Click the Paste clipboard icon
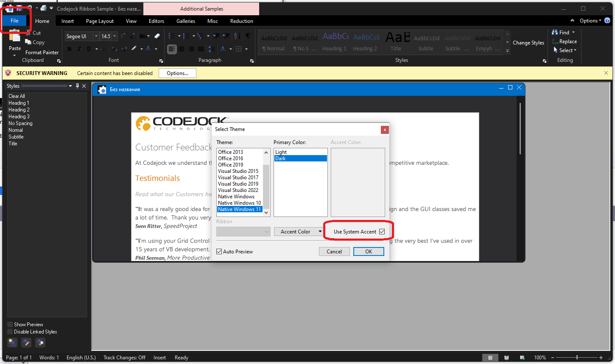The height and width of the screenshot is (364, 615). pyautogui.click(x=15, y=37)
